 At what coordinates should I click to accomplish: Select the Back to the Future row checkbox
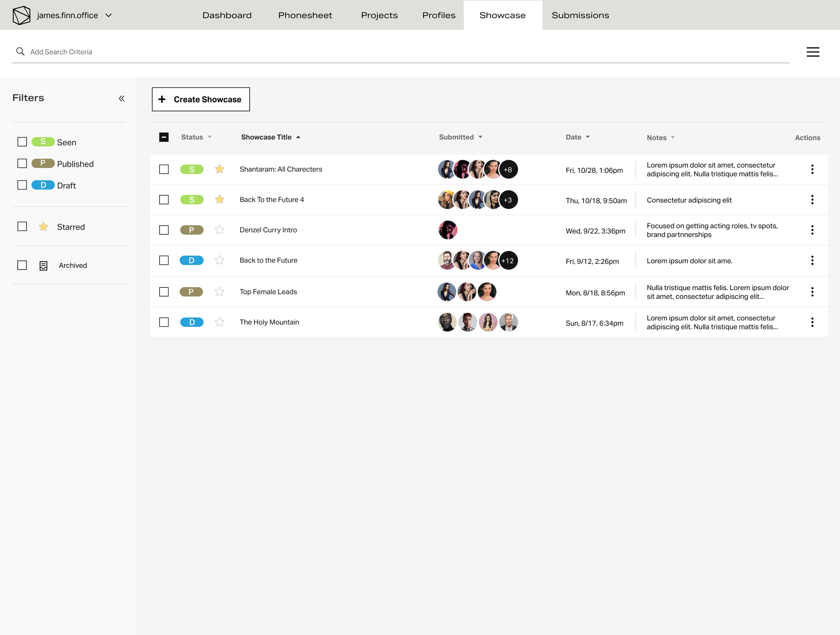tap(164, 261)
